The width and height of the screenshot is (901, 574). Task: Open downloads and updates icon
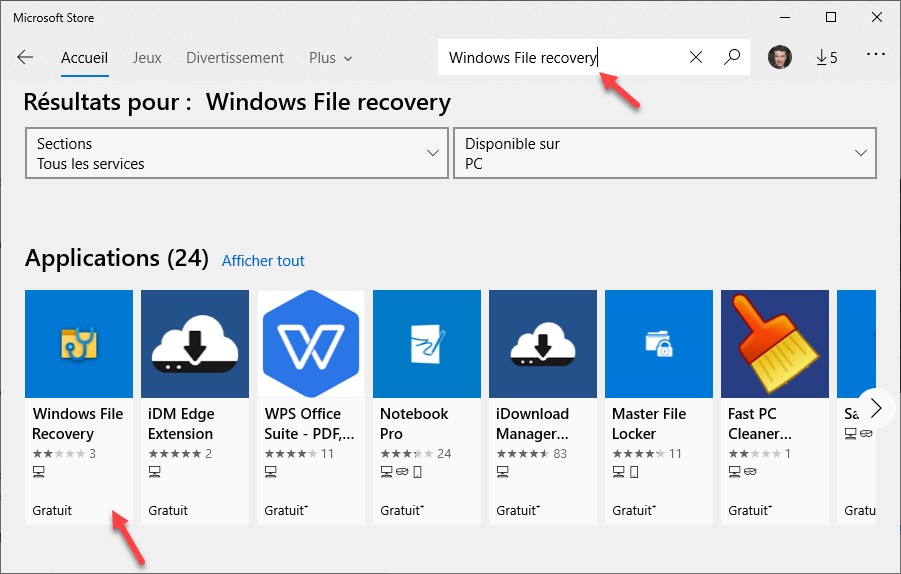[x=826, y=58]
